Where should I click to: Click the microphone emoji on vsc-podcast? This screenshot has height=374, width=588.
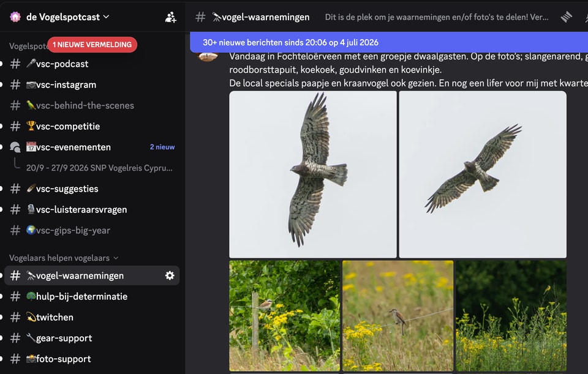click(x=31, y=63)
